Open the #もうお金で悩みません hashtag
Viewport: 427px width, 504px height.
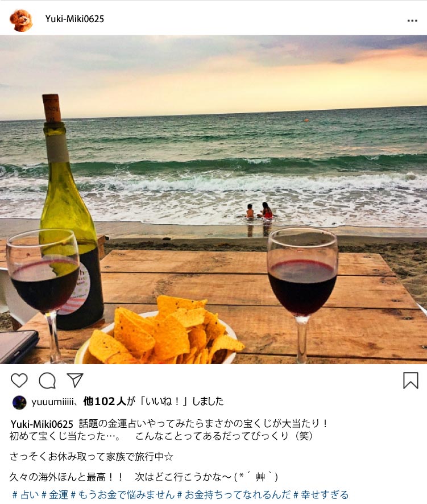(x=123, y=495)
